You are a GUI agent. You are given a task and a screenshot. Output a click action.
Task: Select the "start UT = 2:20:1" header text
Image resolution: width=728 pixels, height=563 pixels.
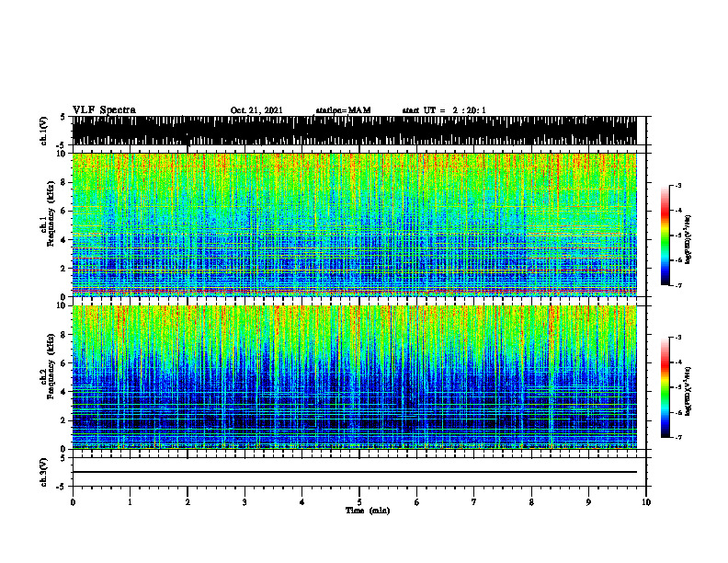pyautogui.click(x=444, y=110)
